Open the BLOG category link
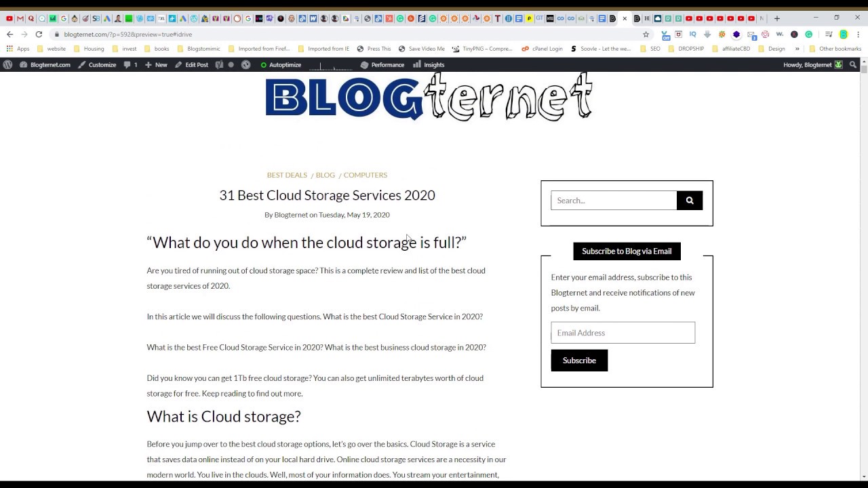Viewport: 868px width, 488px height. pyautogui.click(x=325, y=175)
